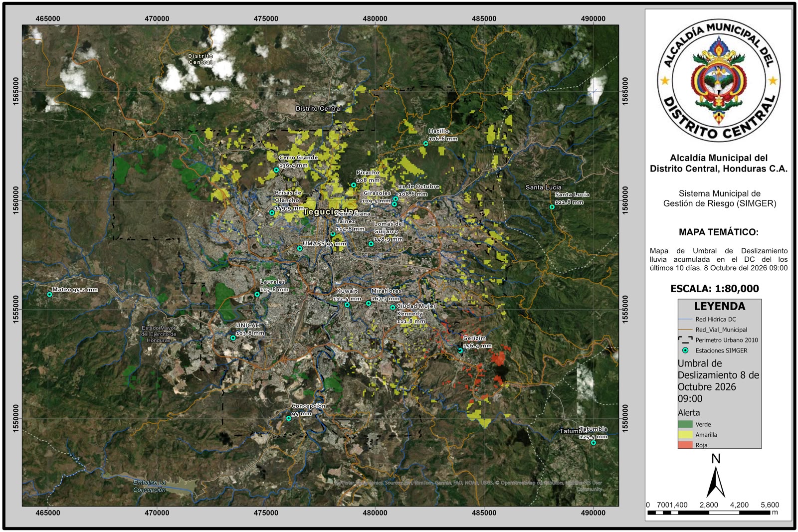Click the Alcaldía Municipal seal logo
The height and width of the screenshot is (532, 798).
coord(719,81)
